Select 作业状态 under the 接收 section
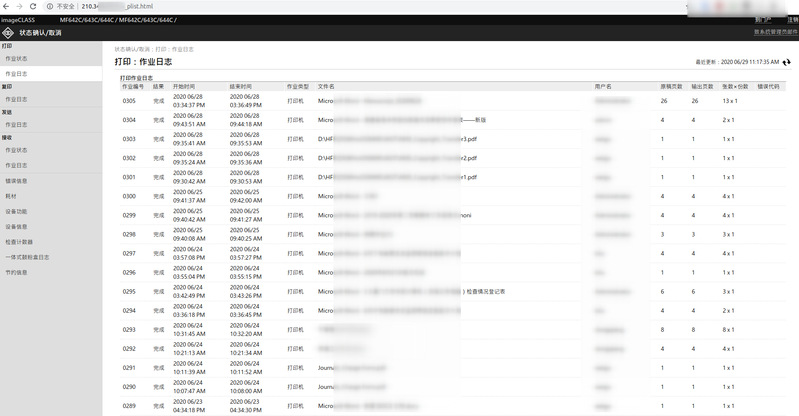The image size is (799, 416). click(16, 150)
